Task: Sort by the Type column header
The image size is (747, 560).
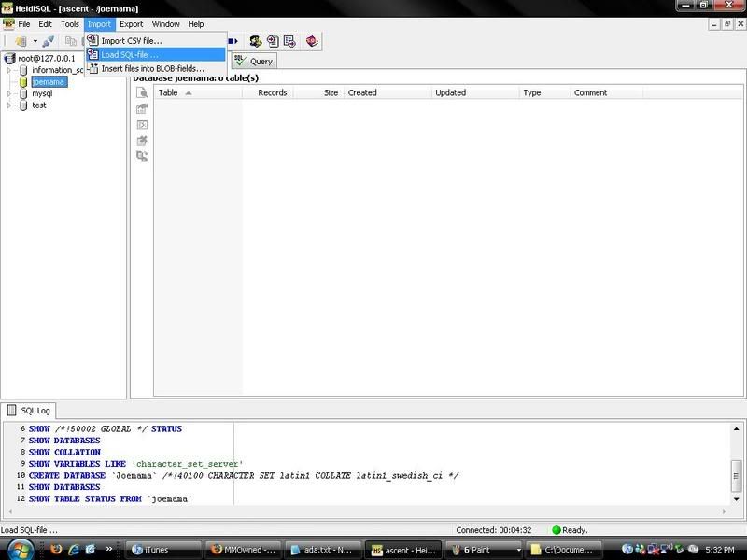Action: coord(544,92)
